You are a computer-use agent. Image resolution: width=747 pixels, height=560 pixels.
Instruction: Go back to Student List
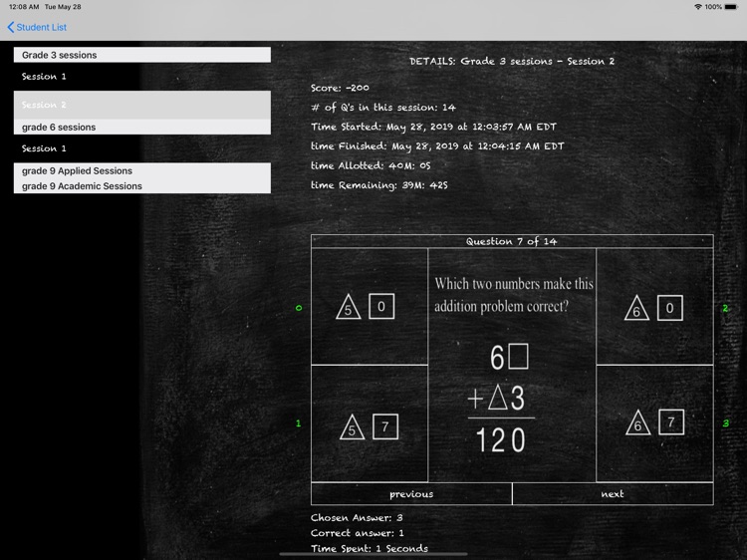click(37, 27)
